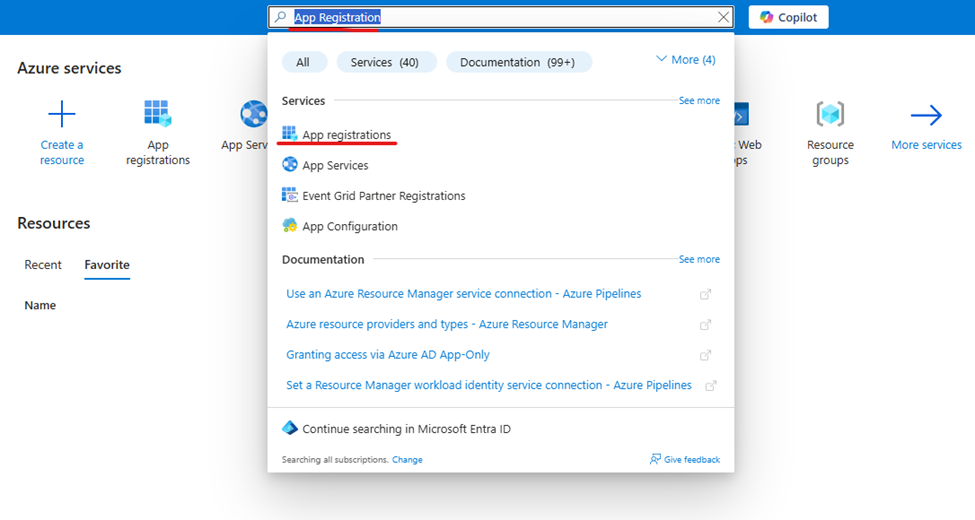Open App registrations tile in Azure services
This screenshot has height=520, width=975.
pyautogui.click(x=158, y=114)
